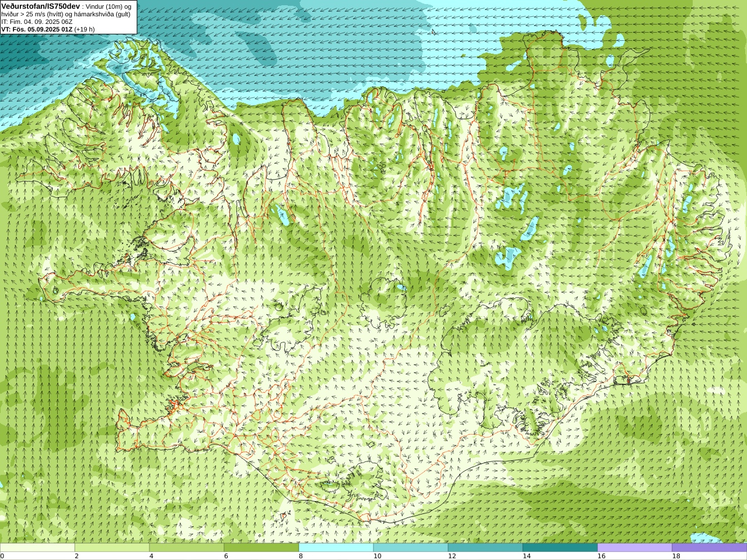Screen dimensions: 747x560
Task: Select the purple swatch above 18 m/s
Action: point(710,548)
